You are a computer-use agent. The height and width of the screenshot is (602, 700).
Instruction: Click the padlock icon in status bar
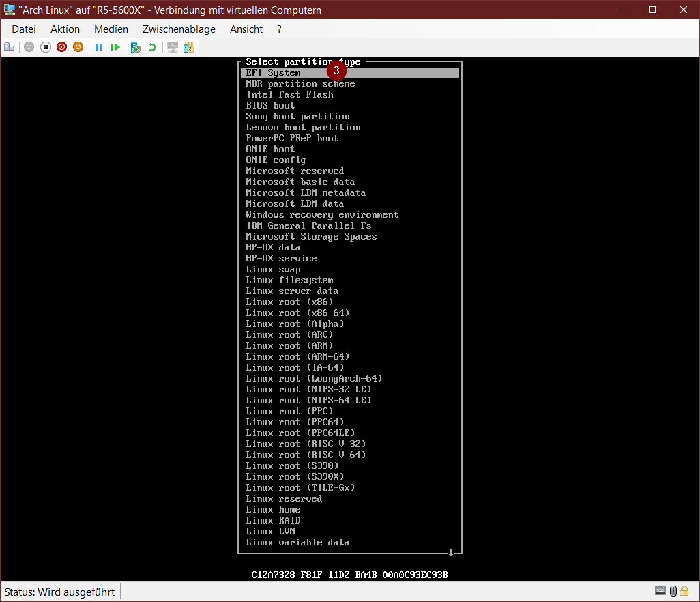pyautogui.click(x=684, y=591)
